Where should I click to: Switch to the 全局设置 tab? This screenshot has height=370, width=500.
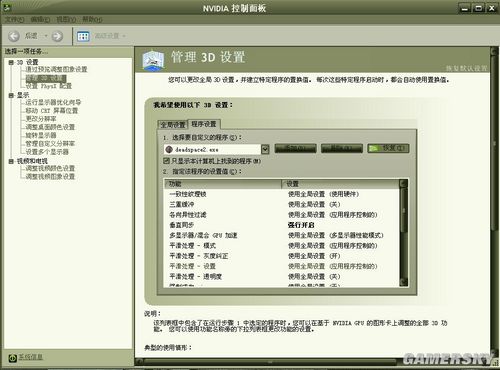(x=173, y=125)
